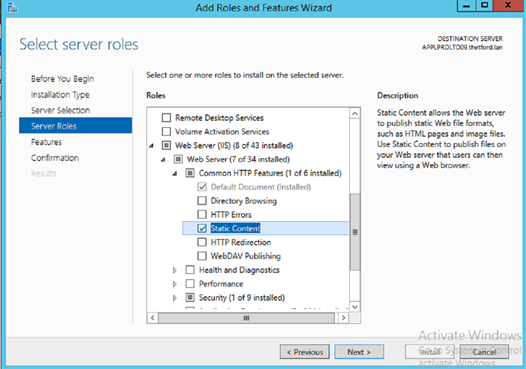The height and width of the screenshot is (369, 526).
Task: Expand the Performance node
Action: click(174, 284)
